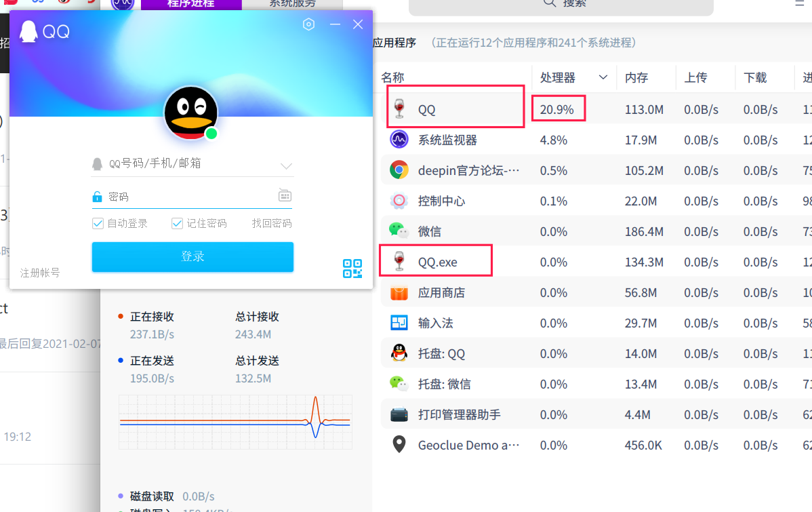812x512 pixels.
Task: Switch to the 程序进程 tab
Action: pos(191,4)
